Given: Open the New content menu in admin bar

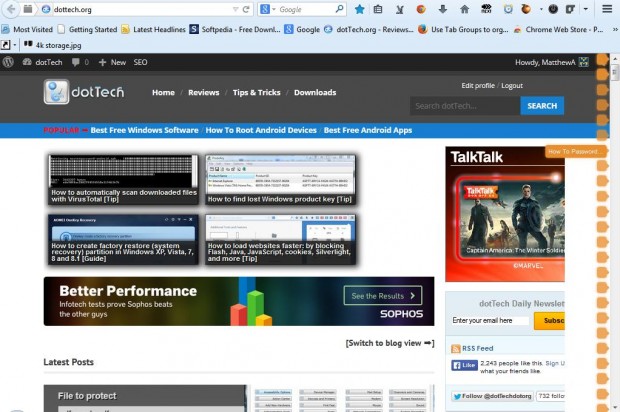Looking at the screenshot, I should coord(112,62).
